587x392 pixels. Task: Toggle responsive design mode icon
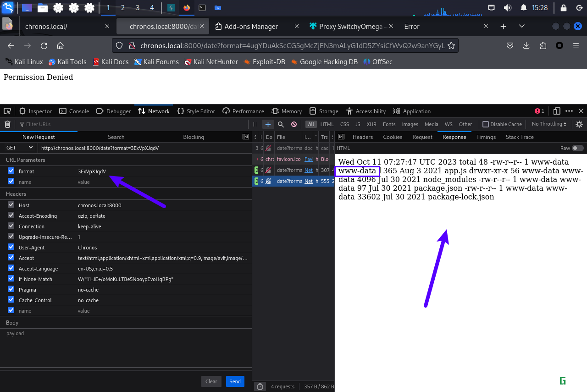(x=557, y=111)
